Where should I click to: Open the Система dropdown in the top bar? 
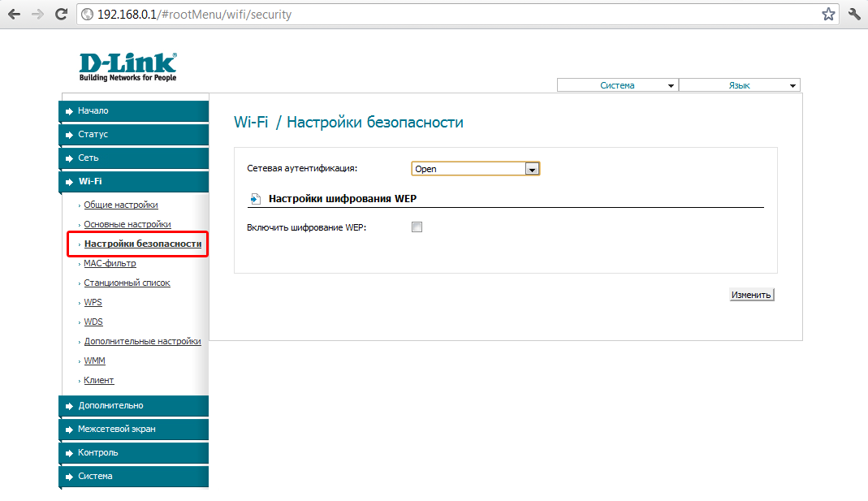617,85
